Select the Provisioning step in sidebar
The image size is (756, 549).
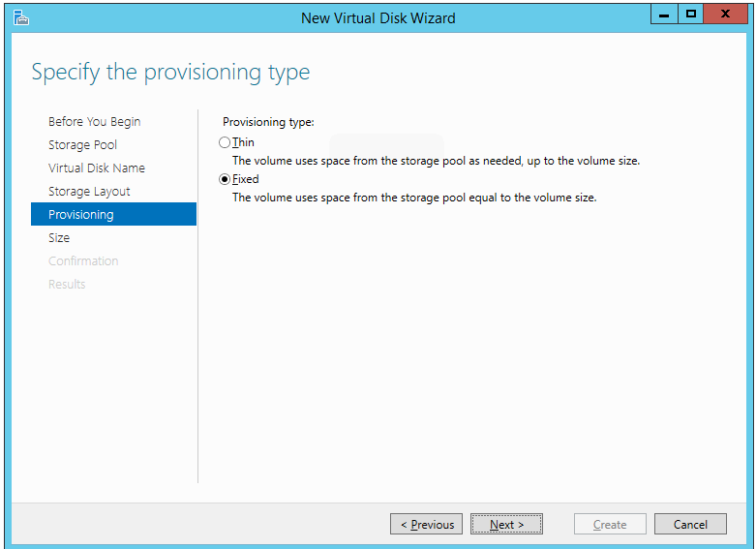click(x=114, y=214)
